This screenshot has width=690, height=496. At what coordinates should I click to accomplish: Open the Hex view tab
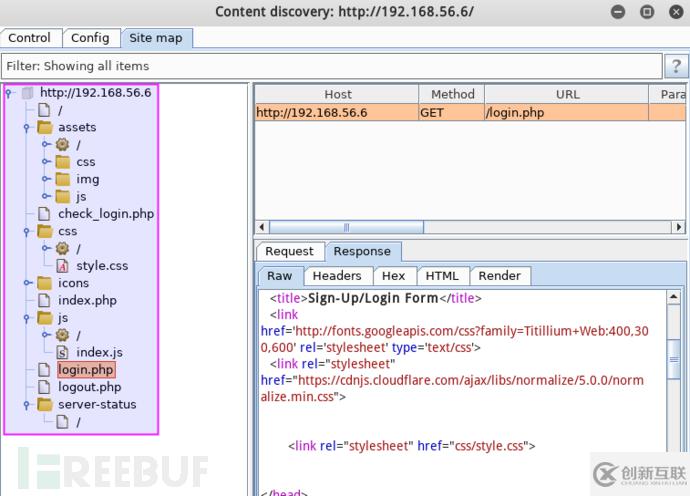[x=393, y=276]
